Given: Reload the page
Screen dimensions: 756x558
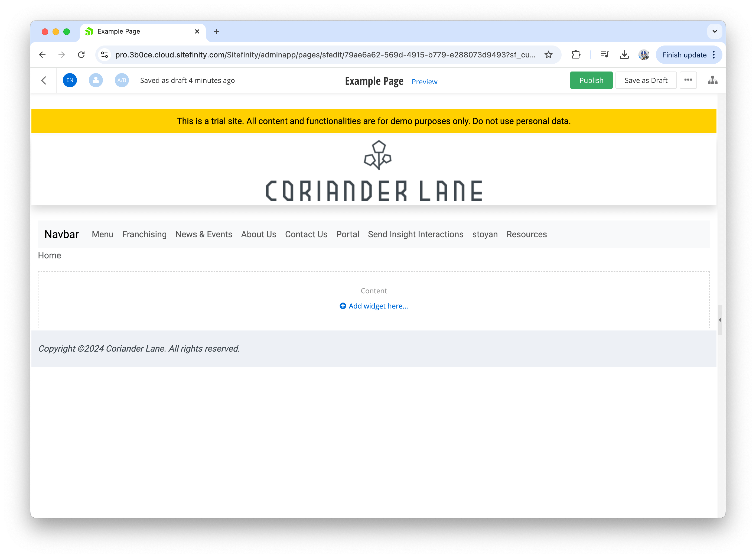Looking at the screenshot, I should click(x=82, y=55).
